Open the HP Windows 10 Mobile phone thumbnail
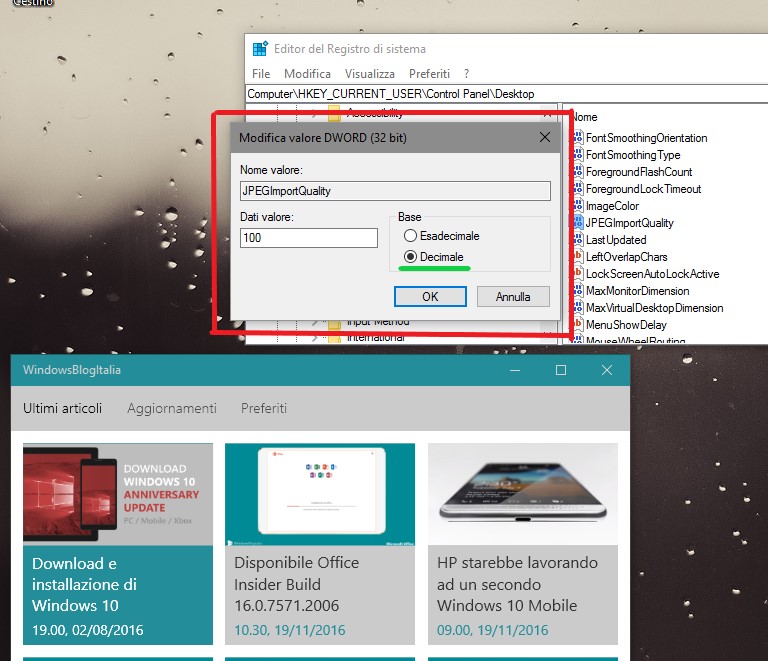The width and height of the screenshot is (768, 661). point(523,494)
